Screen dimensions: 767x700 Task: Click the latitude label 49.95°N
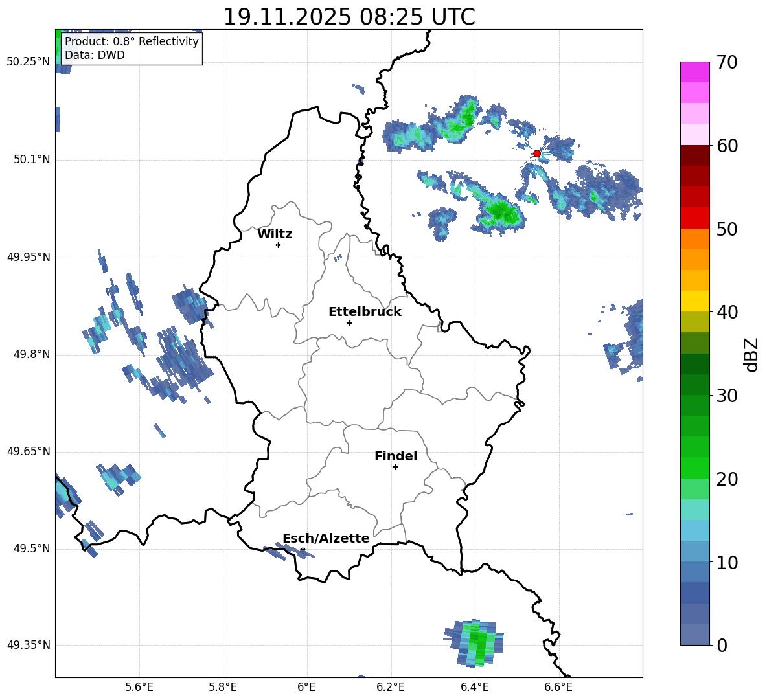click(29, 257)
